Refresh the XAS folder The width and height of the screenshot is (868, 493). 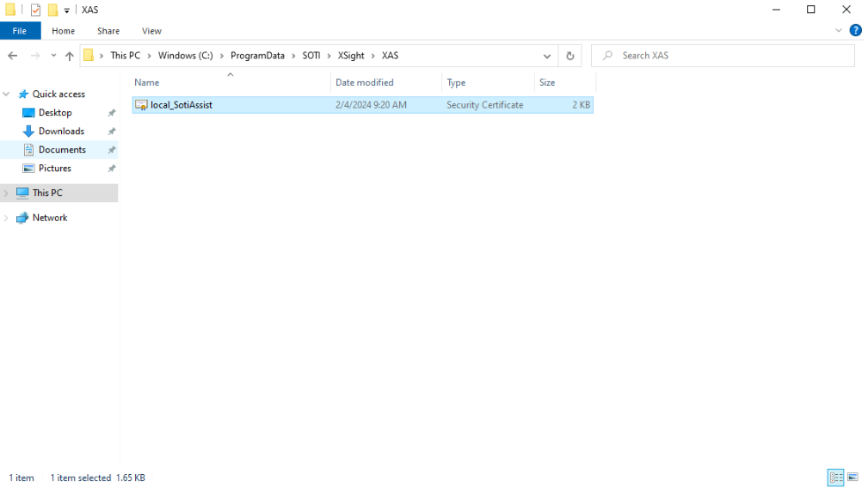click(569, 56)
